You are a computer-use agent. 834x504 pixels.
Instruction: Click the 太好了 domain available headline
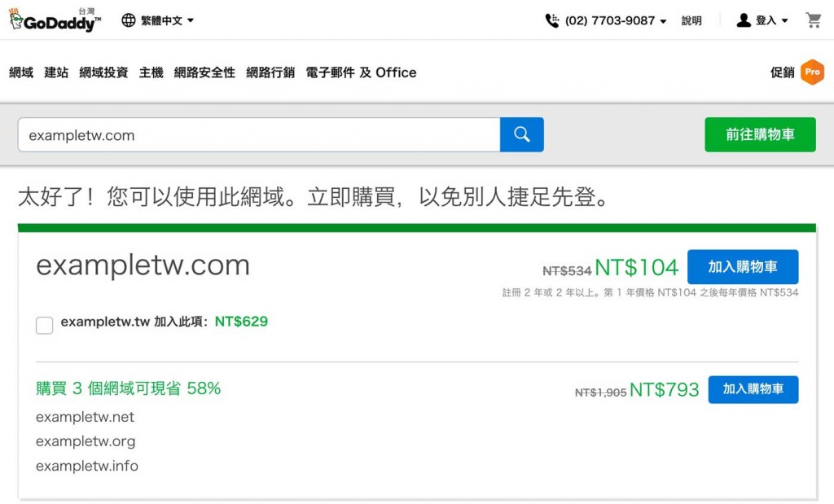point(313,197)
